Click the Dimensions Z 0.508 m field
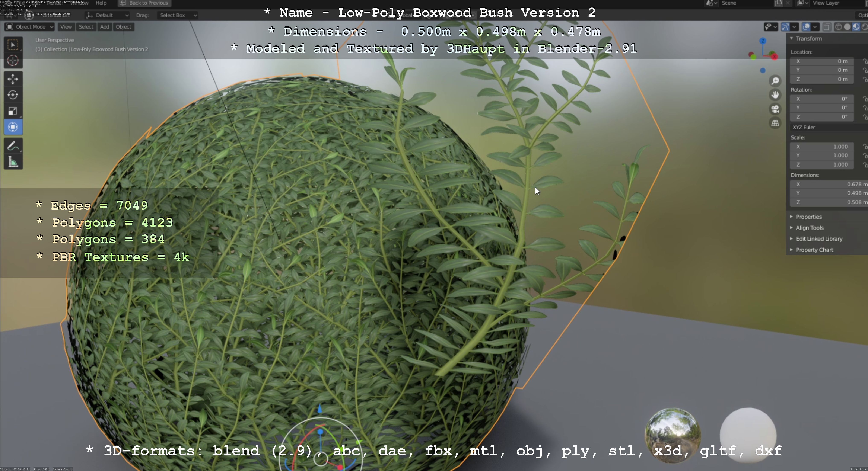Viewport: 868px width, 471px height. (829, 202)
